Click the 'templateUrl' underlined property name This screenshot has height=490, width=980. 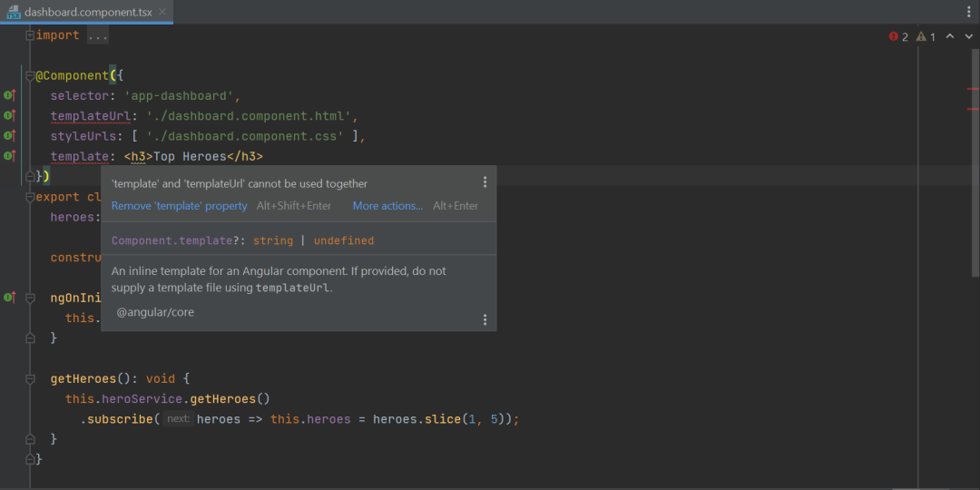pyautogui.click(x=91, y=116)
